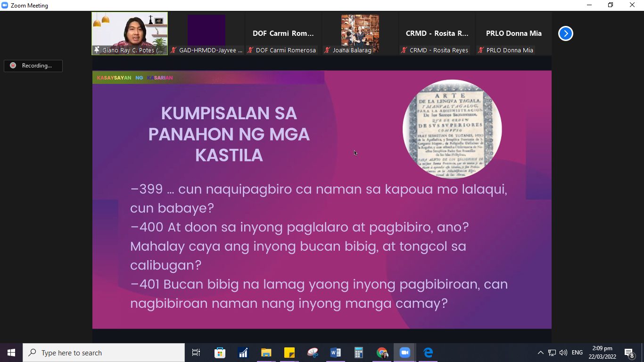644x362 pixels.
Task: Open Sticky Notes from taskbar
Action: pos(289,353)
